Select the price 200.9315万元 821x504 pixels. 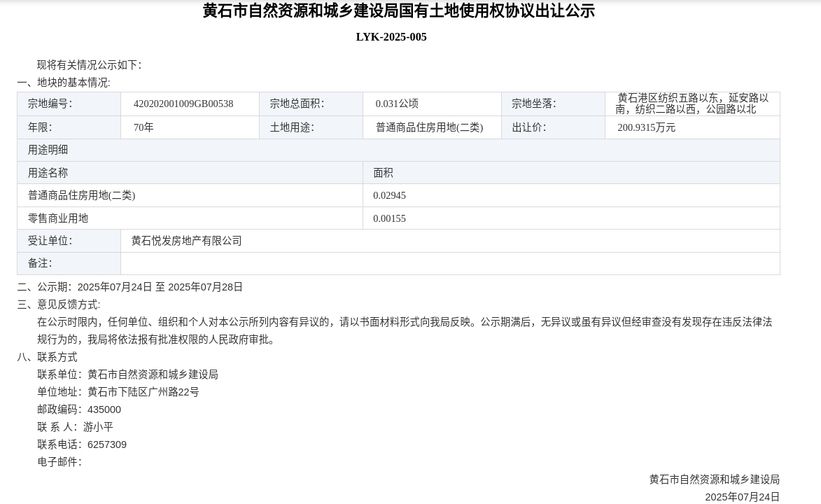(646, 127)
